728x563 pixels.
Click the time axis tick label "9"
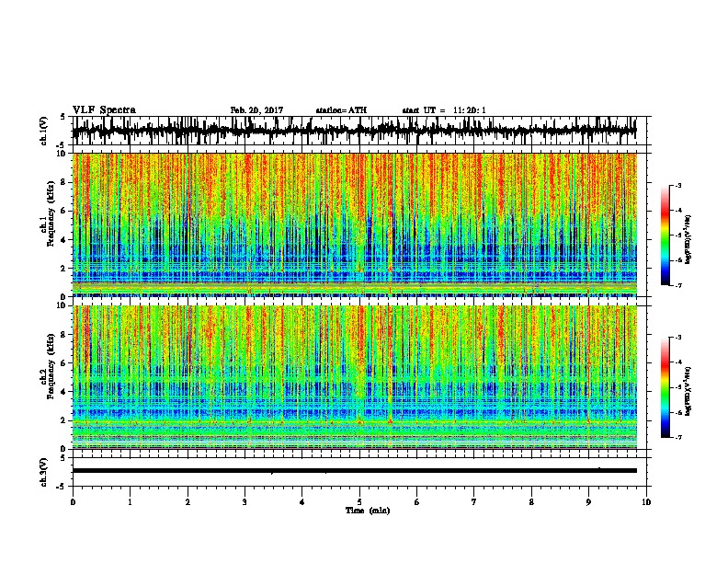pyautogui.click(x=588, y=502)
